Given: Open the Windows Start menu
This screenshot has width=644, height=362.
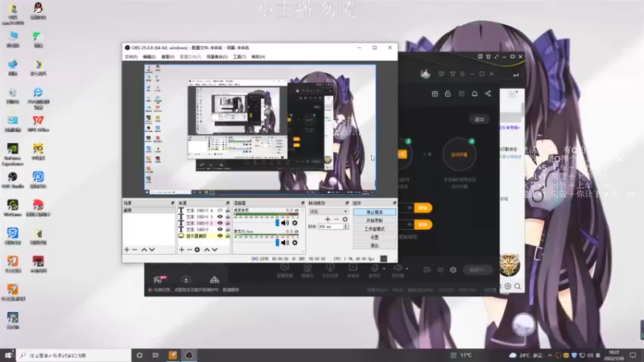Looking at the screenshot, I should coord(8,355).
